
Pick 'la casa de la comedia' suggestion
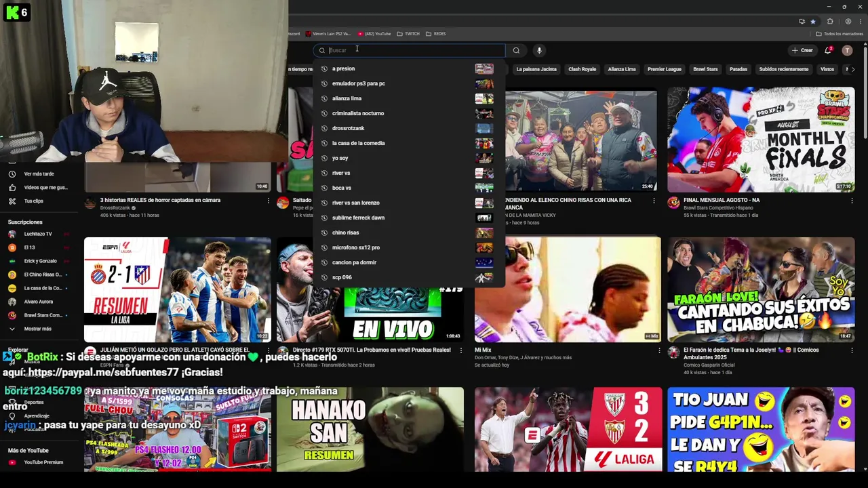coord(409,143)
